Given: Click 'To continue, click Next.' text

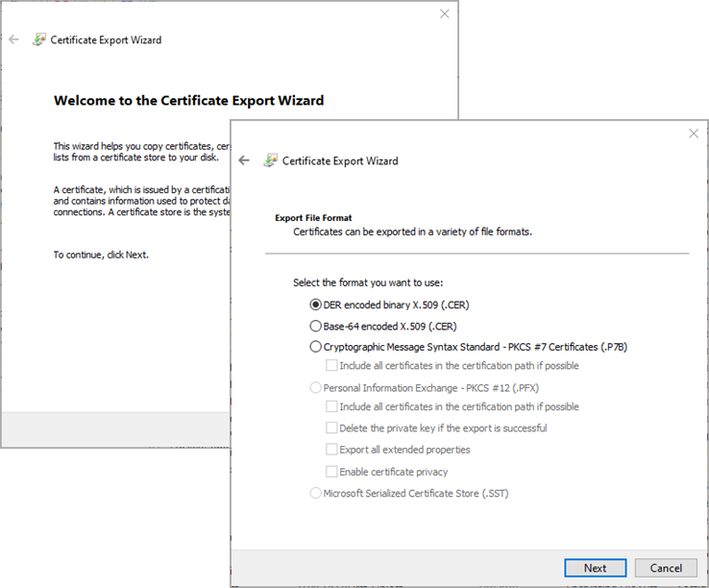Looking at the screenshot, I should [101, 255].
